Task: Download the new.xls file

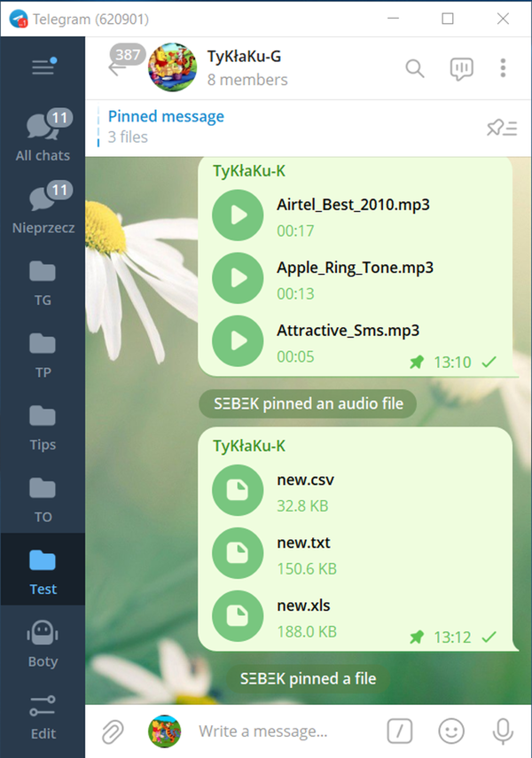Action: [238, 616]
